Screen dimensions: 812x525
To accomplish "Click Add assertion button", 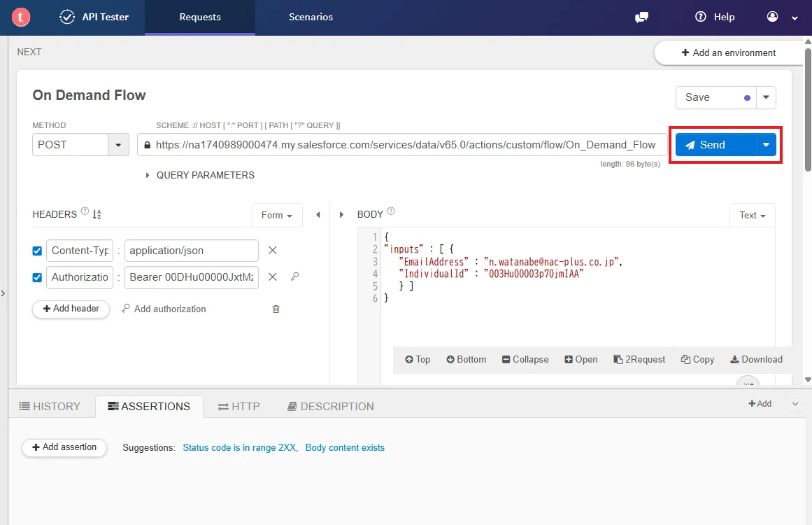I will click(x=64, y=447).
